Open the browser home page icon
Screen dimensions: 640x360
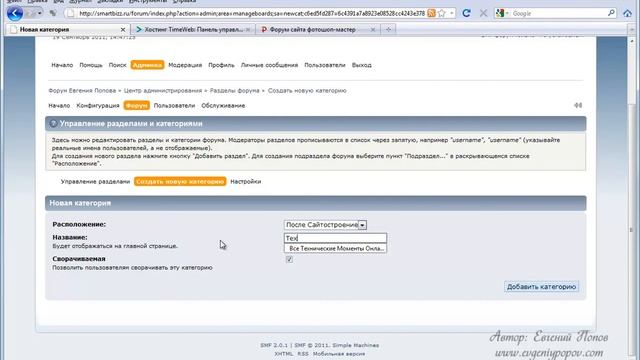(627, 13)
